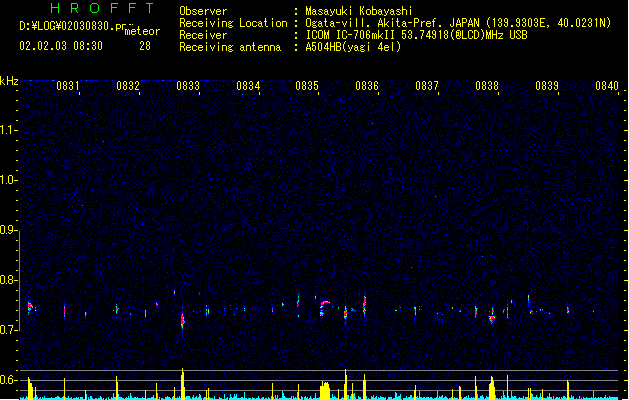Click the 0837 time axis marker
The image size is (629, 400).
tap(427, 86)
